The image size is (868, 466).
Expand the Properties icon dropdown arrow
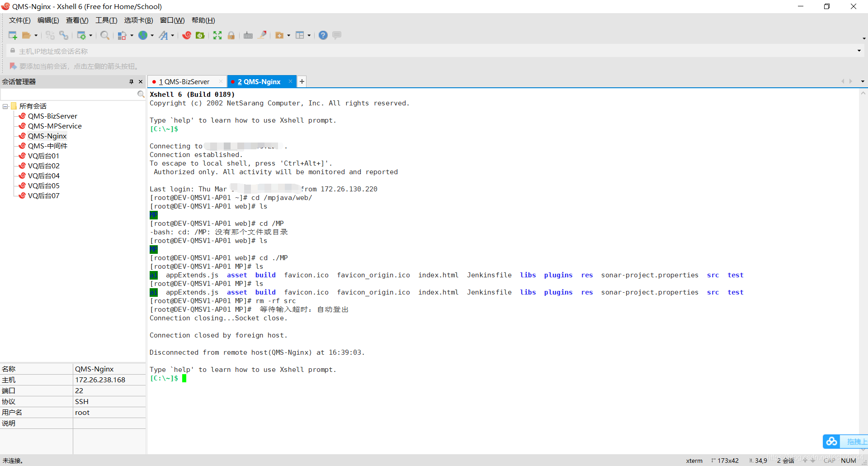coord(90,35)
